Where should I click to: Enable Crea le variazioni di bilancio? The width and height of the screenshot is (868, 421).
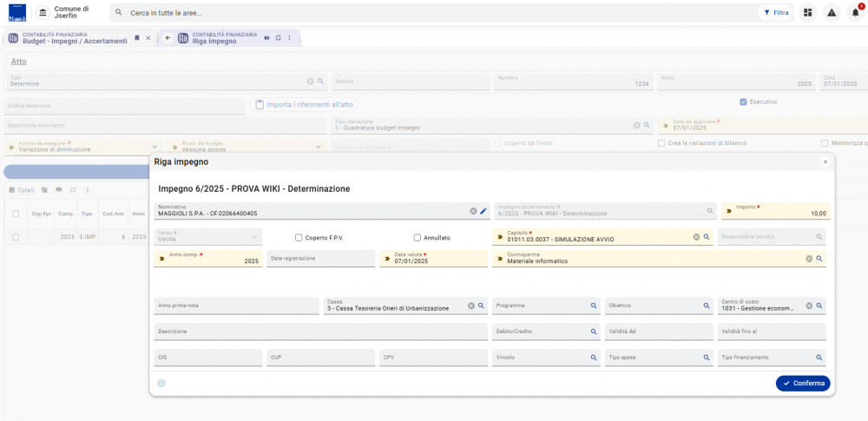click(661, 143)
